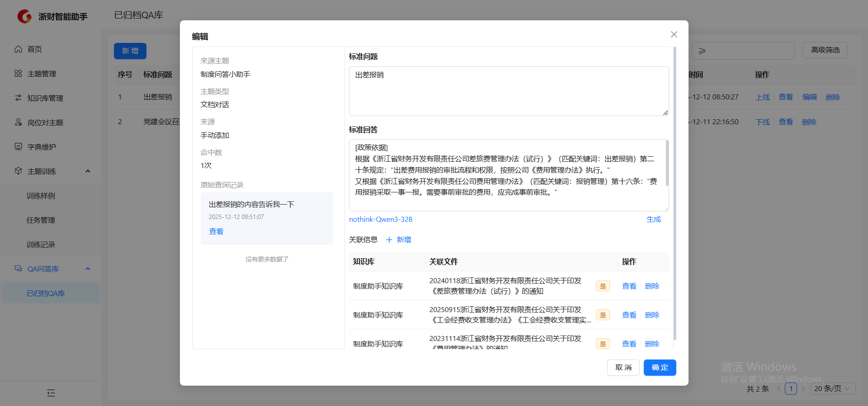
Task: Collapse the 主题训练 submenu
Action: (x=88, y=171)
